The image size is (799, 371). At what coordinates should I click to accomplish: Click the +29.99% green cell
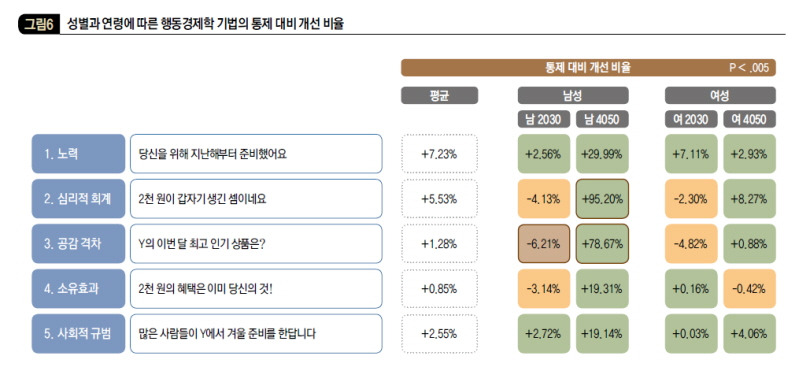click(x=602, y=154)
